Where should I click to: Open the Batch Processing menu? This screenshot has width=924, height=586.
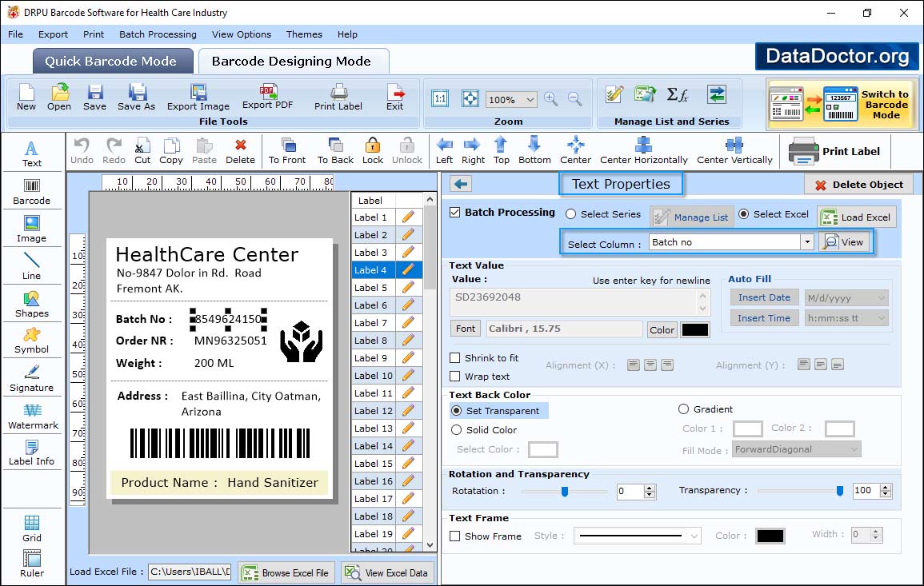158,34
